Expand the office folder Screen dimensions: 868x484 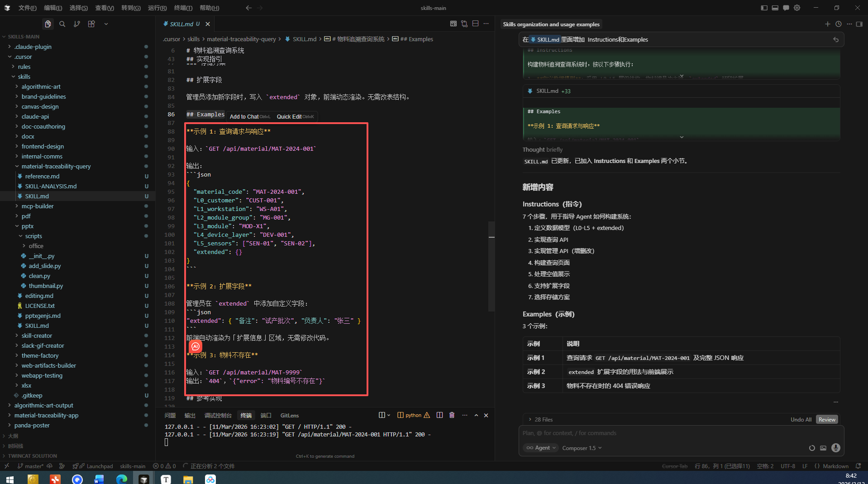pyautogui.click(x=36, y=246)
